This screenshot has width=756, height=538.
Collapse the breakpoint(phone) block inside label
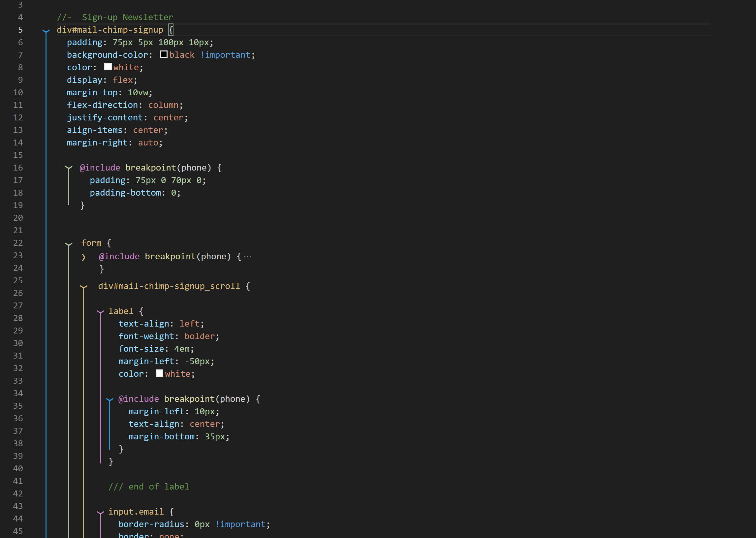(109, 399)
